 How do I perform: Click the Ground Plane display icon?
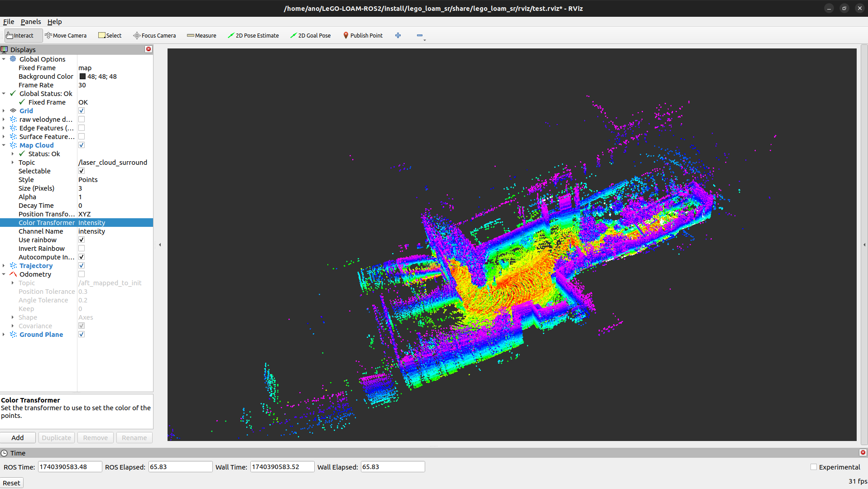(13, 334)
